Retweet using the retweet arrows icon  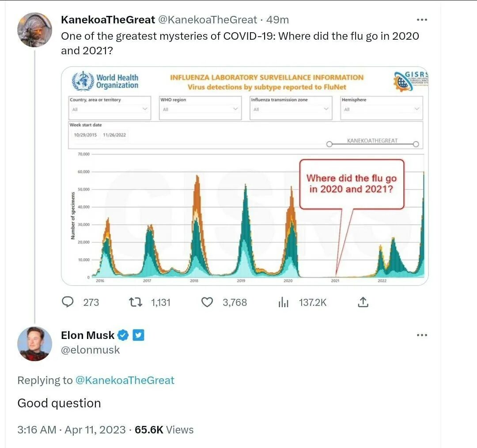(136, 302)
